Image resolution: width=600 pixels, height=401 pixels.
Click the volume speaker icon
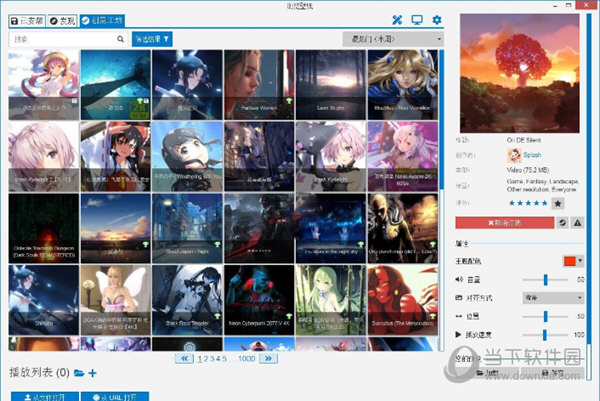(459, 279)
